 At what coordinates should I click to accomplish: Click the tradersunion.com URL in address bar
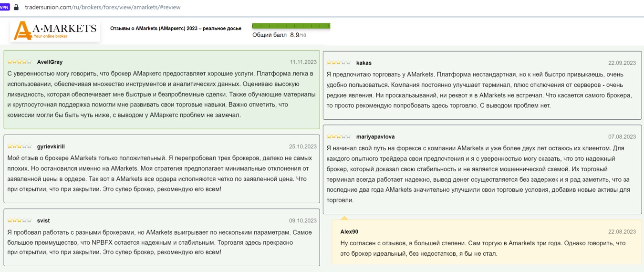pos(103,7)
